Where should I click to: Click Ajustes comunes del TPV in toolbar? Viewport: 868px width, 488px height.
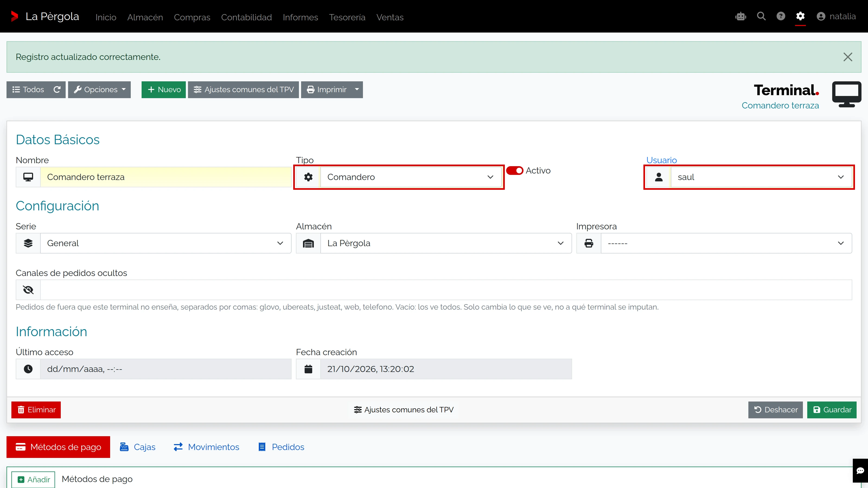click(x=243, y=89)
